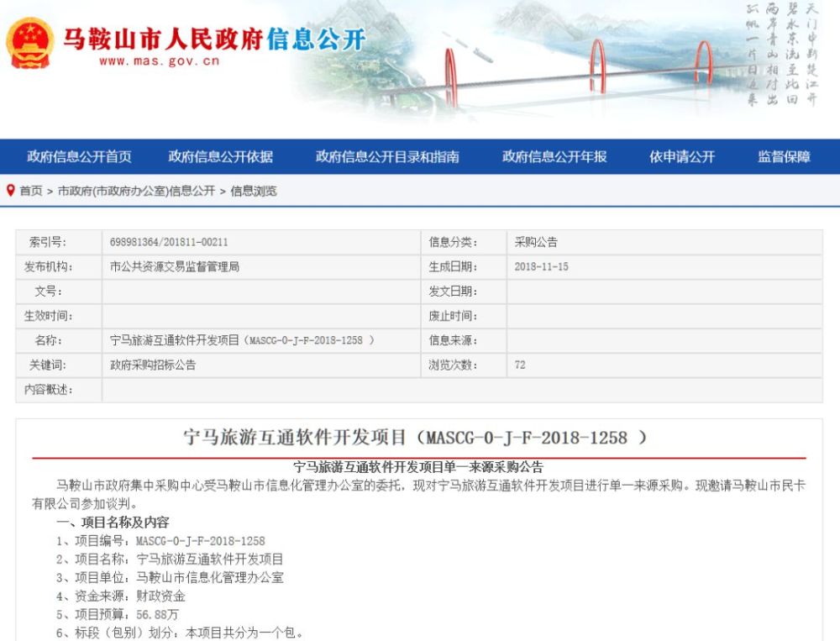Click the 浏览次数 label
Viewport: 840px width, 641px height.
[x=453, y=365]
